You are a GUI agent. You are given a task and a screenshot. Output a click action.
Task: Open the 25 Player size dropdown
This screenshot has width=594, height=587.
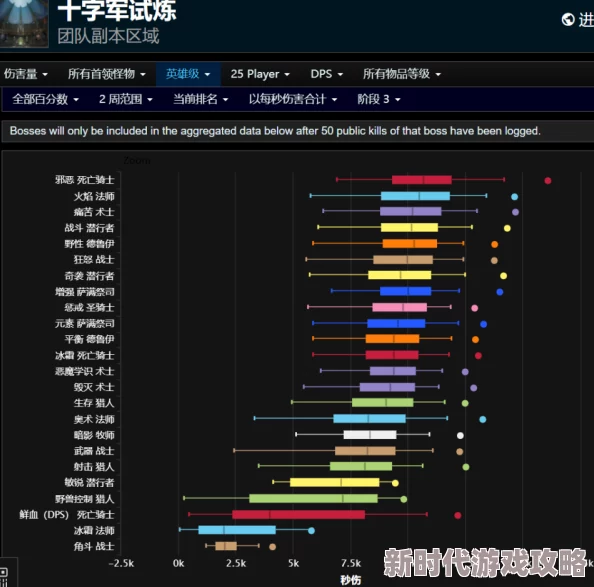click(x=260, y=74)
